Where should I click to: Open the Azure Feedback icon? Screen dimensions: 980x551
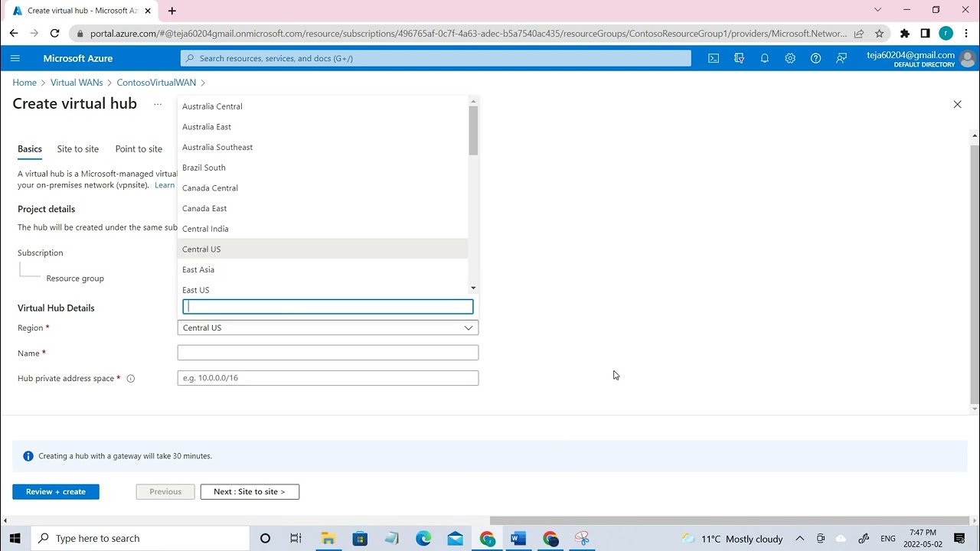pyautogui.click(x=841, y=58)
